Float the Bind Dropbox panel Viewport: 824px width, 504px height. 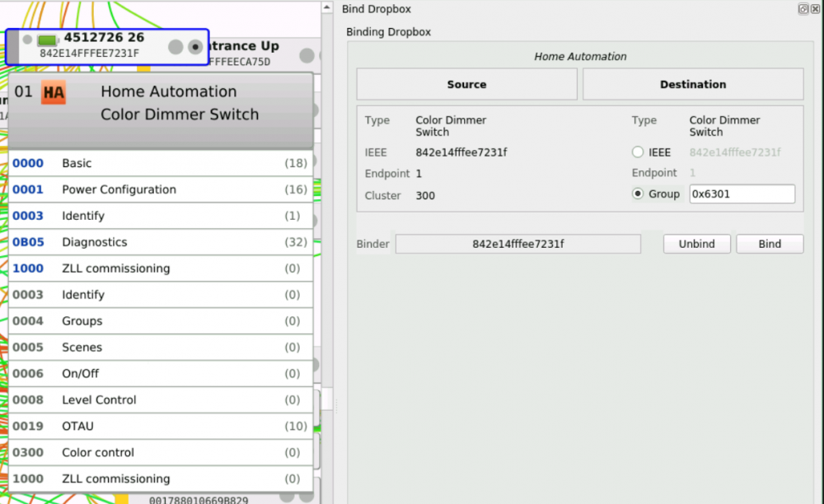click(803, 9)
